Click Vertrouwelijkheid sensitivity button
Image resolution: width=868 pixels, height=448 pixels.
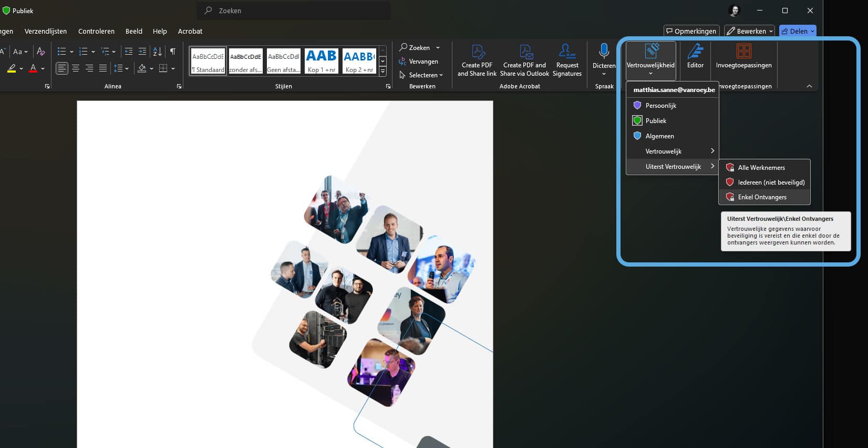(x=650, y=60)
